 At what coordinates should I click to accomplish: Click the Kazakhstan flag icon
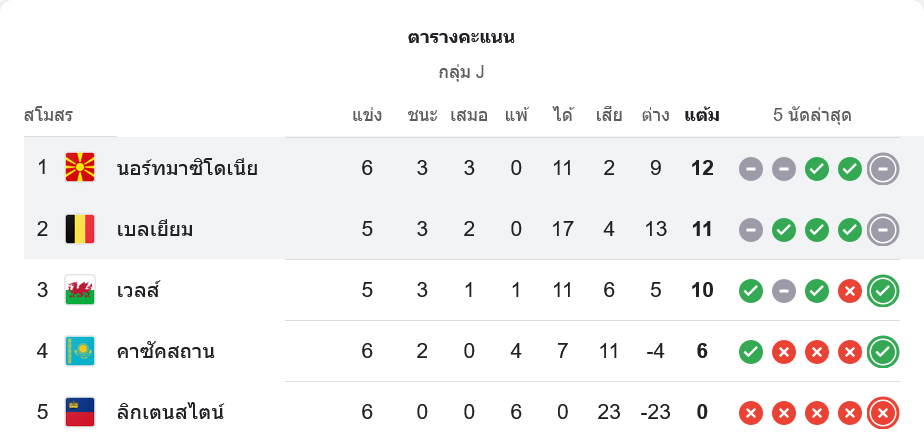tap(80, 352)
